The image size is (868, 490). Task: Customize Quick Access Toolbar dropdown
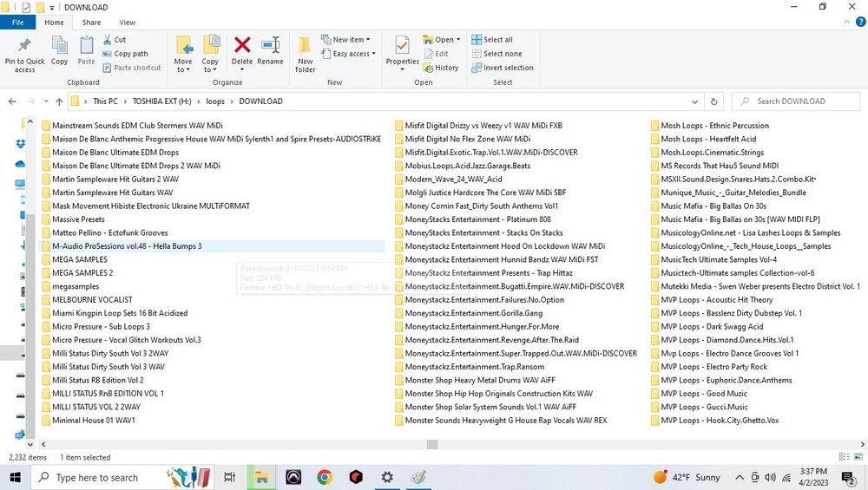click(52, 7)
